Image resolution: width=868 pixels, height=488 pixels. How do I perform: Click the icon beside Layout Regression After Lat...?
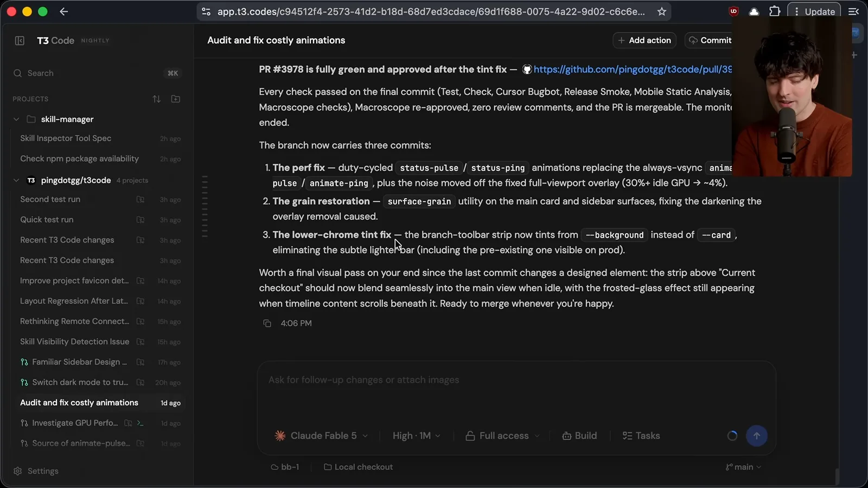(x=141, y=301)
